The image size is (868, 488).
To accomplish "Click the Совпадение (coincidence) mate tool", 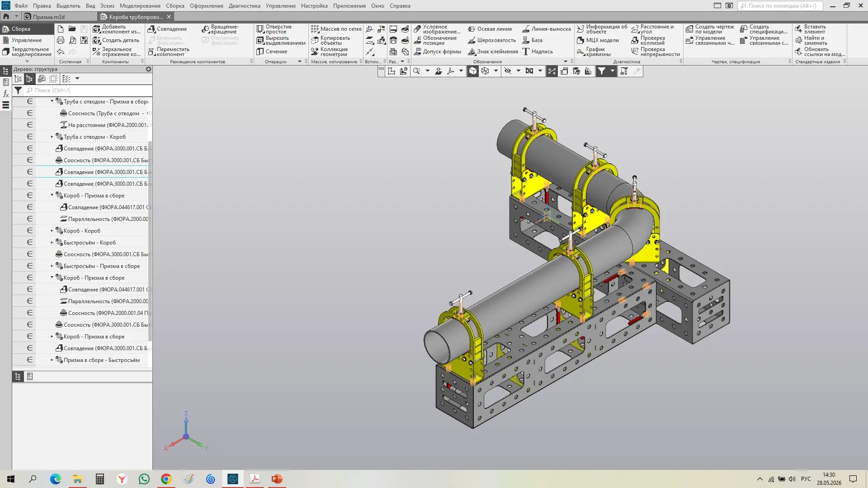I will pyautogui.click(x=167, y=29).
